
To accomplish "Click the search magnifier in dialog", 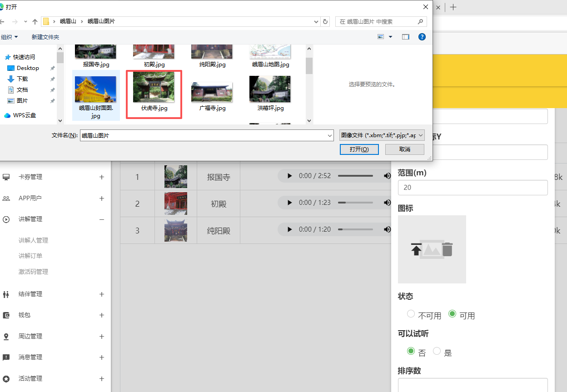I will (x=420, y=21).
